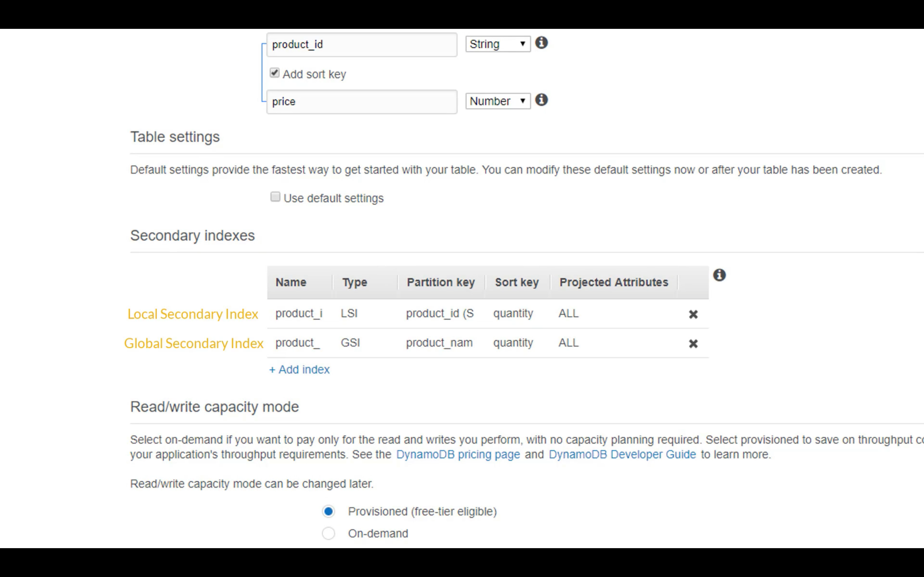
Task: Enable Use default settings checkbox
Action: click(275, 197)
